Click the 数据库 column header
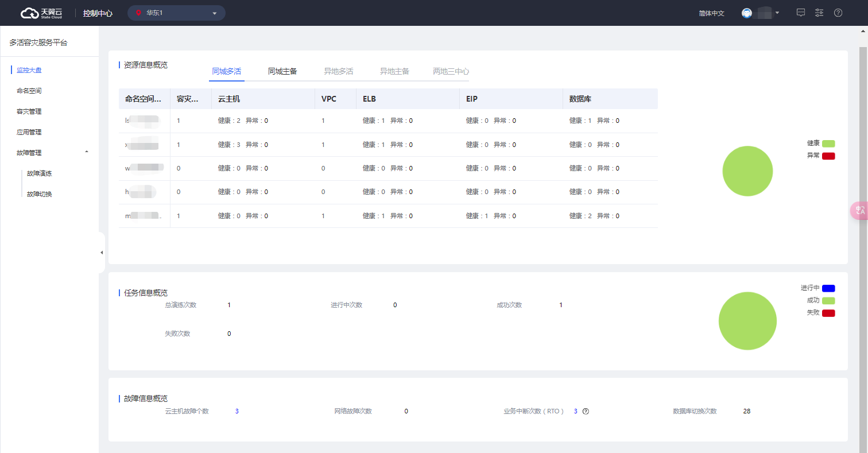 (610, 99)
